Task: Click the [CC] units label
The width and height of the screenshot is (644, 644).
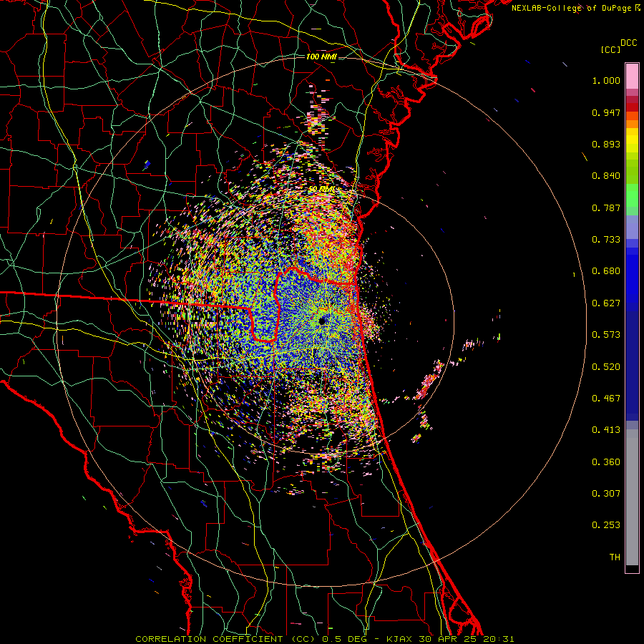Action: (x=610, y=49)
